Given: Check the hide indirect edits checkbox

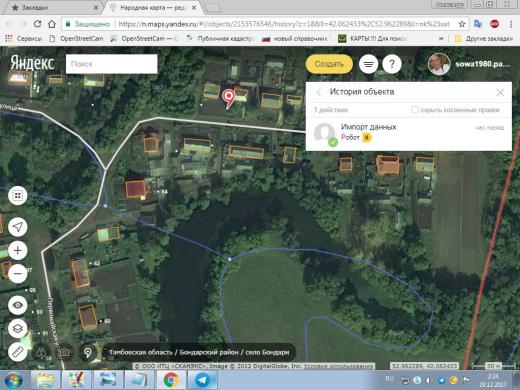Looking at the screenshot, I should coord(414,110).
